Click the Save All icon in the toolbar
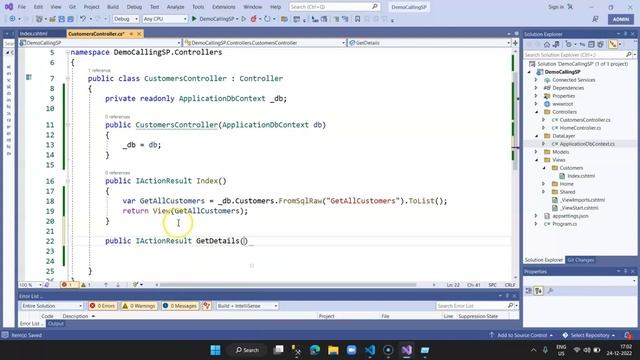The image size is (640, 360). [x=71, y=19]
